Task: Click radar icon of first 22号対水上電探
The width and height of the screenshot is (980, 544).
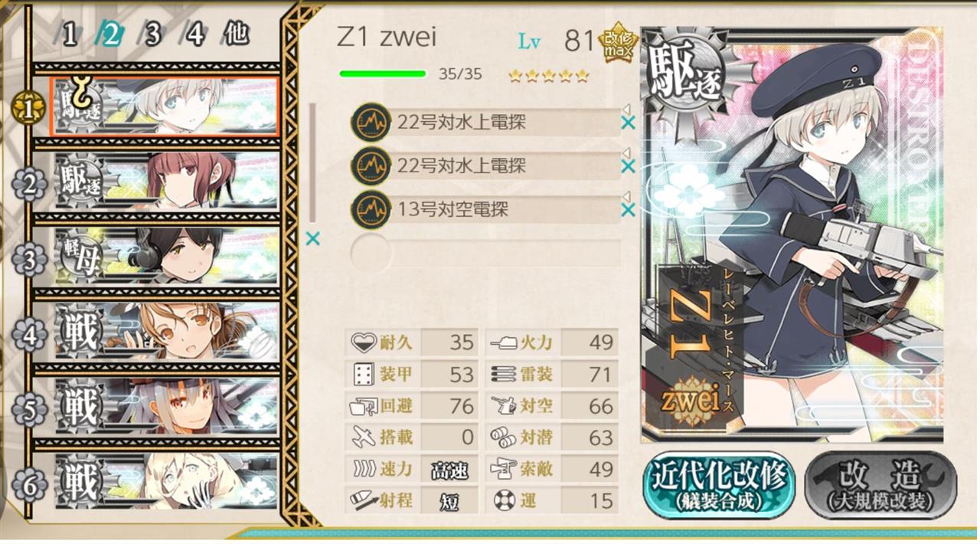Action: (x=371, y=123)
